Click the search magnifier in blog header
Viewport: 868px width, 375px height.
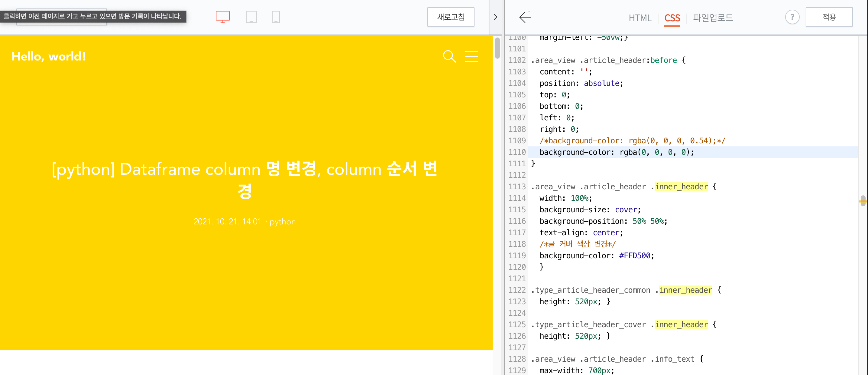449,56
